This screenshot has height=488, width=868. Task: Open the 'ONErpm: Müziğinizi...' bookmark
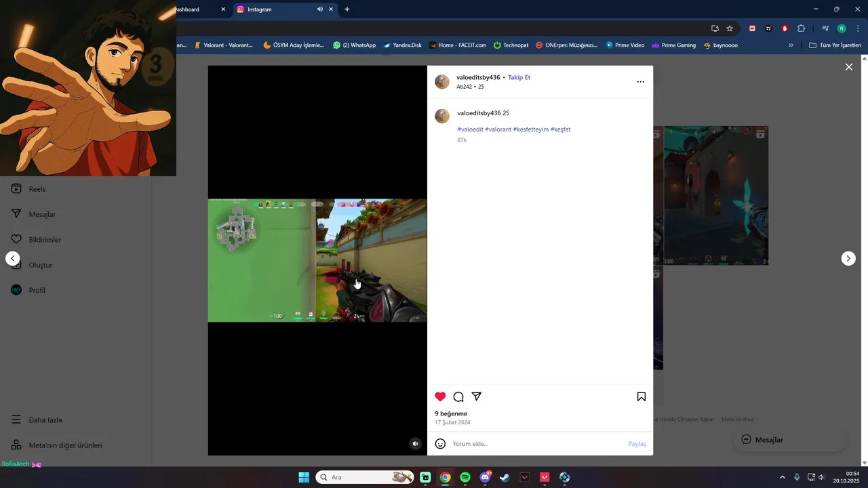[566, 45]
